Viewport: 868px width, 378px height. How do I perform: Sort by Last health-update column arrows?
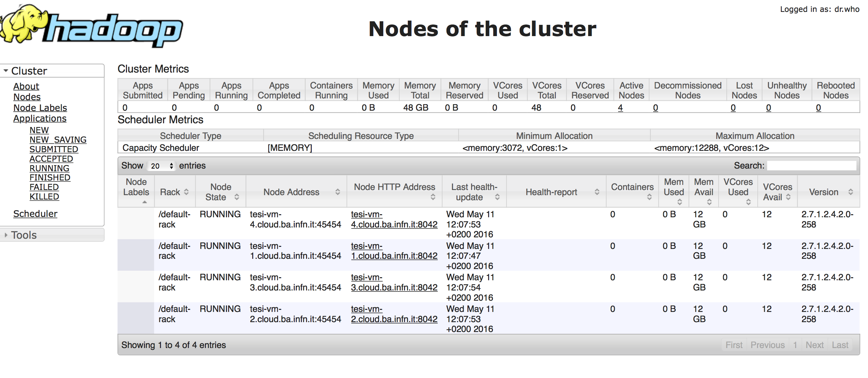point(497,197)
